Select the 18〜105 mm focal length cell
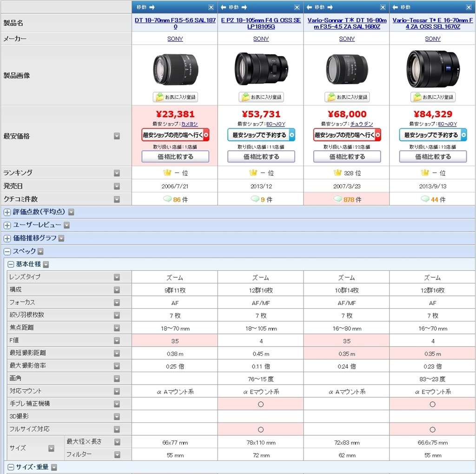Image resolution: width=476 pixels, height=474 pixels. point(261,328)
